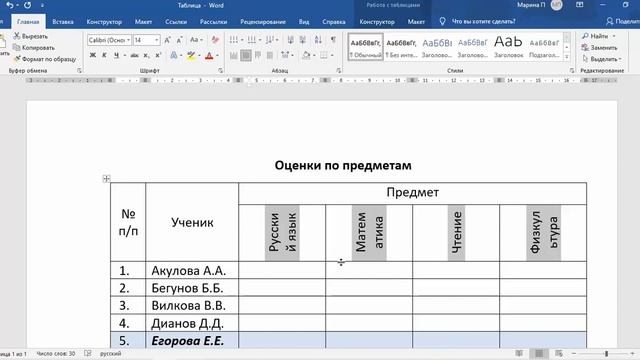Click the Cut (Вырезать) button
Image resolution: width=640 pixels, height=360 pixels.
[31, 36]
